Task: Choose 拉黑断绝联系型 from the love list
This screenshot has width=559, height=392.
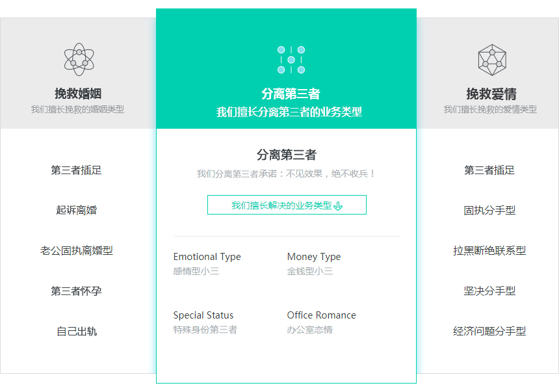Action: click(x=489, y=250)
